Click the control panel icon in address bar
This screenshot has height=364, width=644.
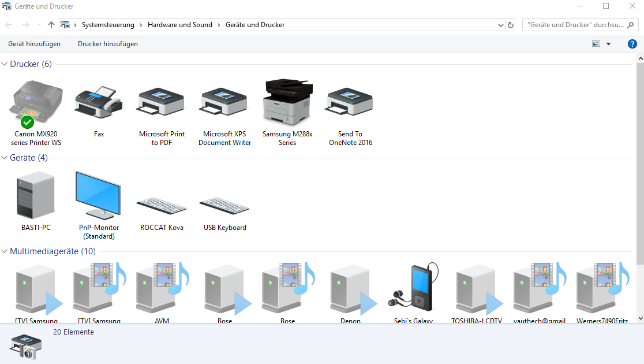coord(65,25)
